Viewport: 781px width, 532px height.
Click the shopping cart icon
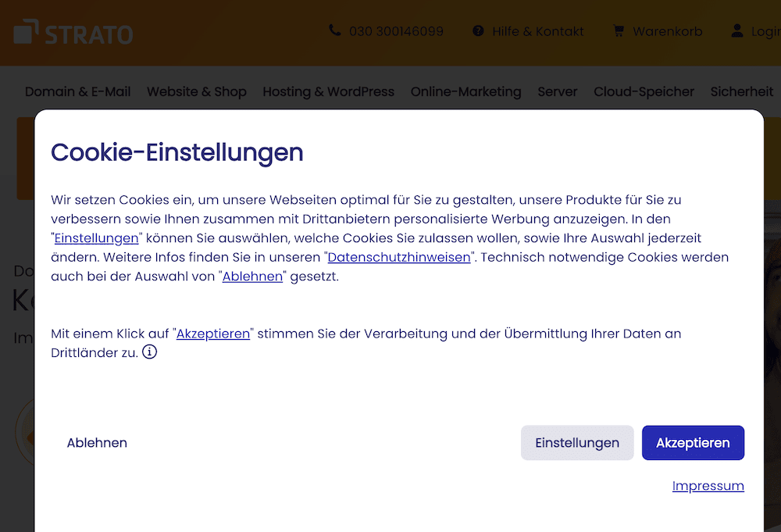(619, 31)
